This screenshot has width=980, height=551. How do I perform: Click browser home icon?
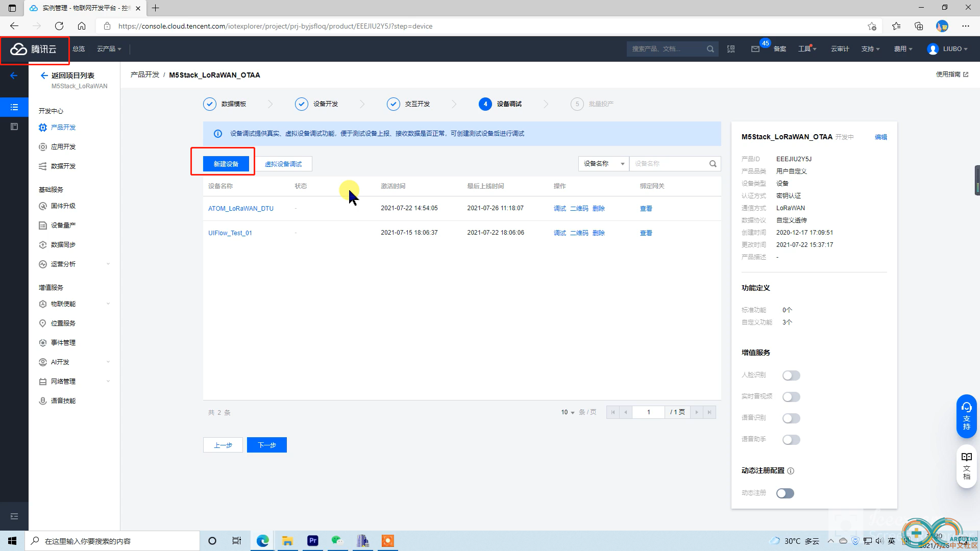[x=82, y=26]
